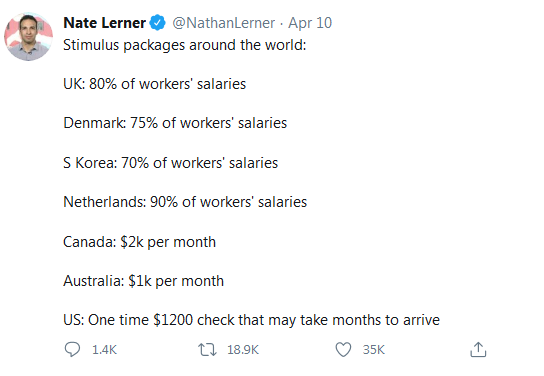Click the 35K likes count
544x376 pixels.
374,350
